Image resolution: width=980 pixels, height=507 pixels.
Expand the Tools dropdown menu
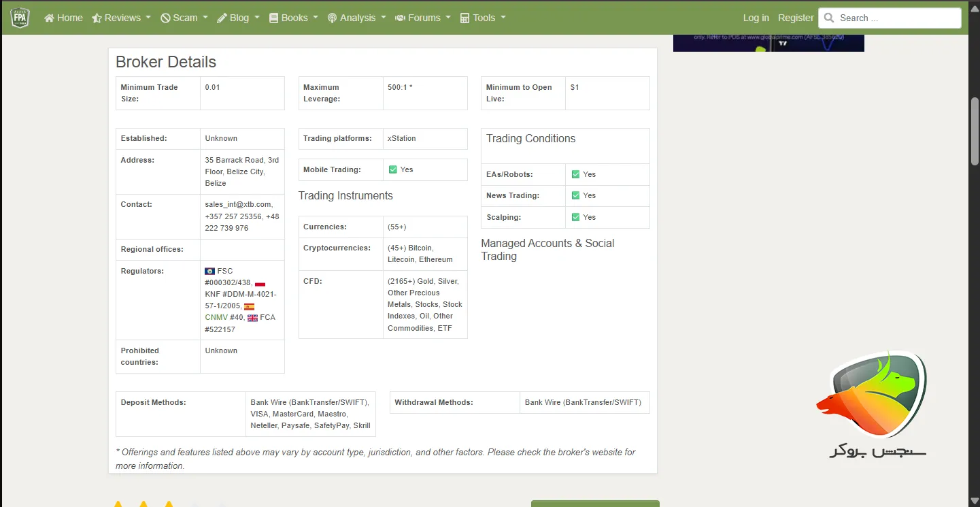click(483, 18)
